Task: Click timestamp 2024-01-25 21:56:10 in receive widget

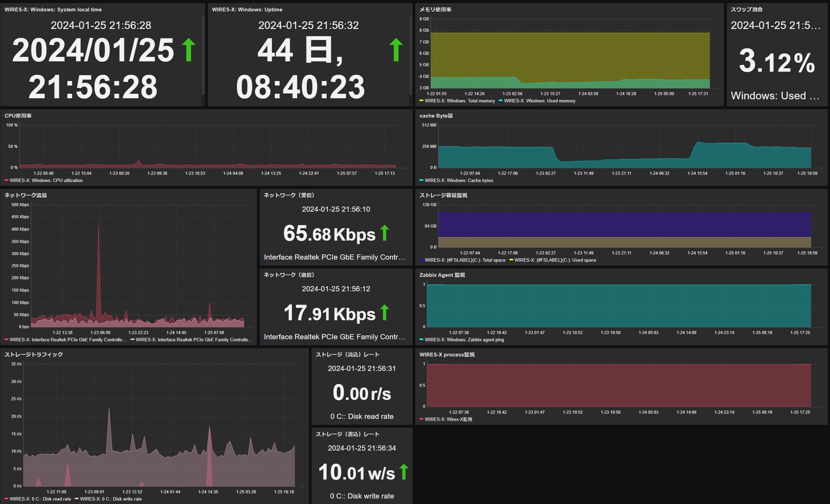Action: coord(336,209)
